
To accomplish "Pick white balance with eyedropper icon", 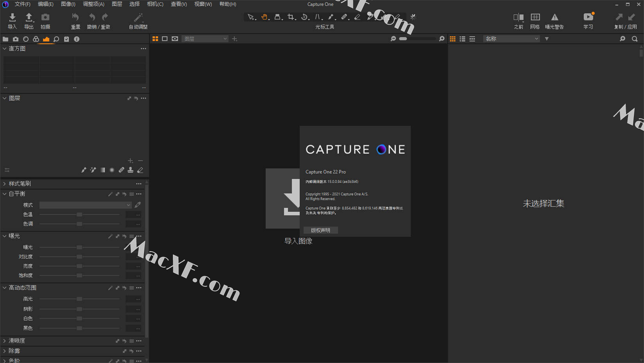I will point(138,205).
